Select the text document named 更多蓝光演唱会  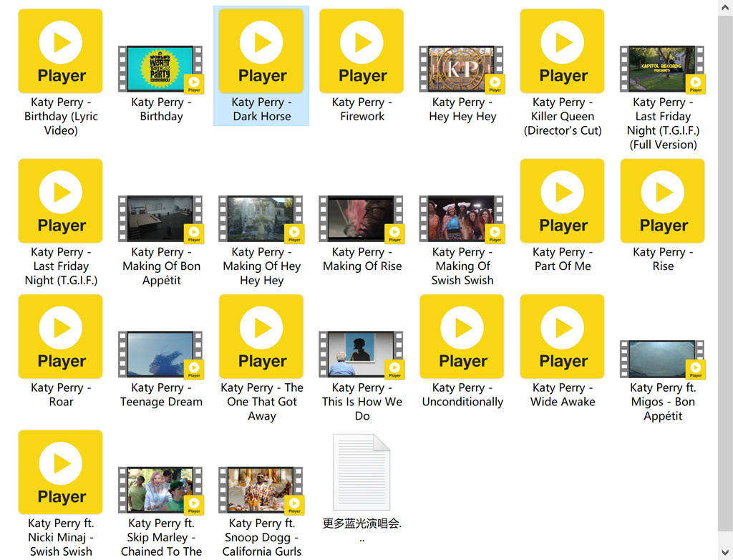[361, 473]
